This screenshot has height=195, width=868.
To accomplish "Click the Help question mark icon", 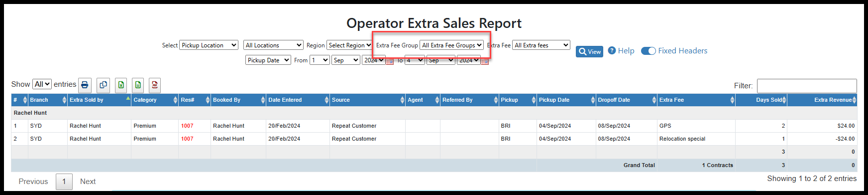I will [612, 50].
